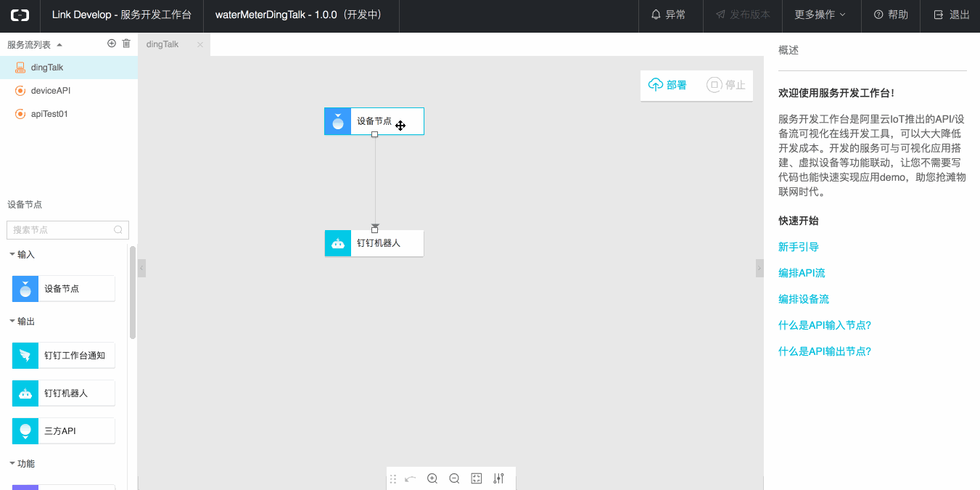Delete service flow using trash icon
980x490 pixels.
126,44
